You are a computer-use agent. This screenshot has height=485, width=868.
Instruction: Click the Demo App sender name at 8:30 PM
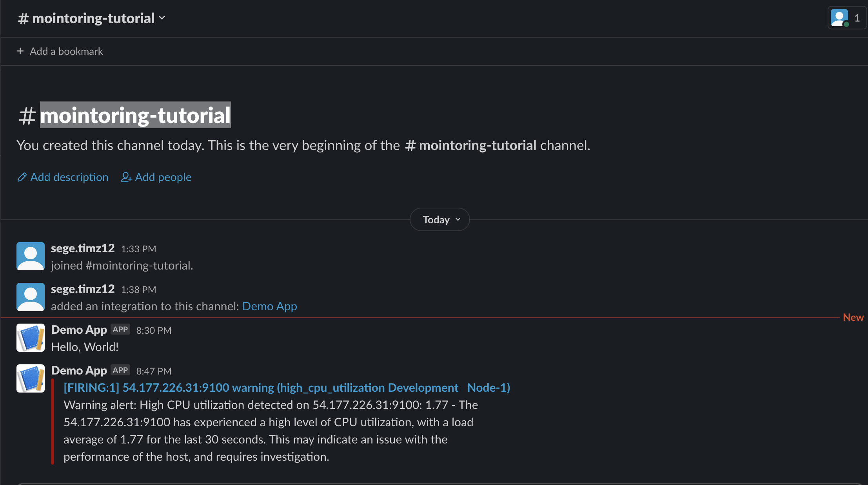[79, 330]
